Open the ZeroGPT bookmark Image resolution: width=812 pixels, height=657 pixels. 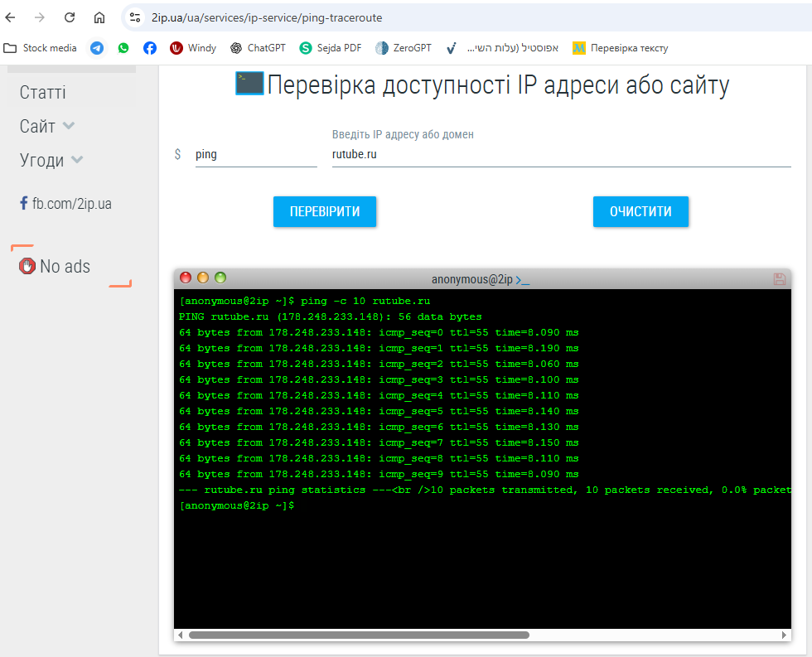[x=404, y=48]
